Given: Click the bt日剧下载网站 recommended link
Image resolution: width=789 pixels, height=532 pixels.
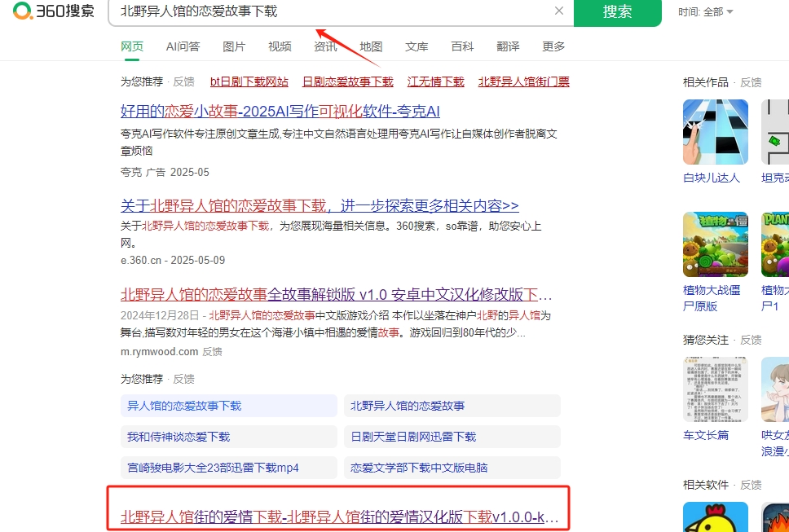Looking at the screenshot, I should (249, 81).
